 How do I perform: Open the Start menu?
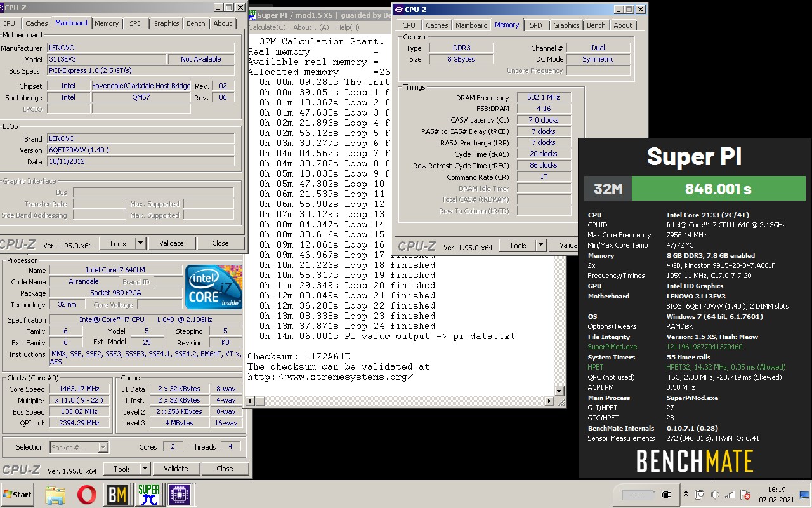click(18, 495)
